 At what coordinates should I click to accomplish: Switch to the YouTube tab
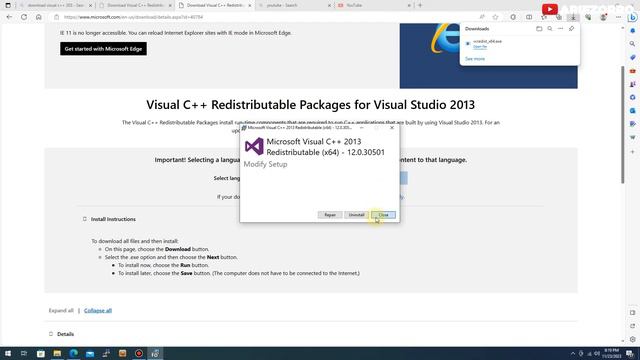pos(374,5)
